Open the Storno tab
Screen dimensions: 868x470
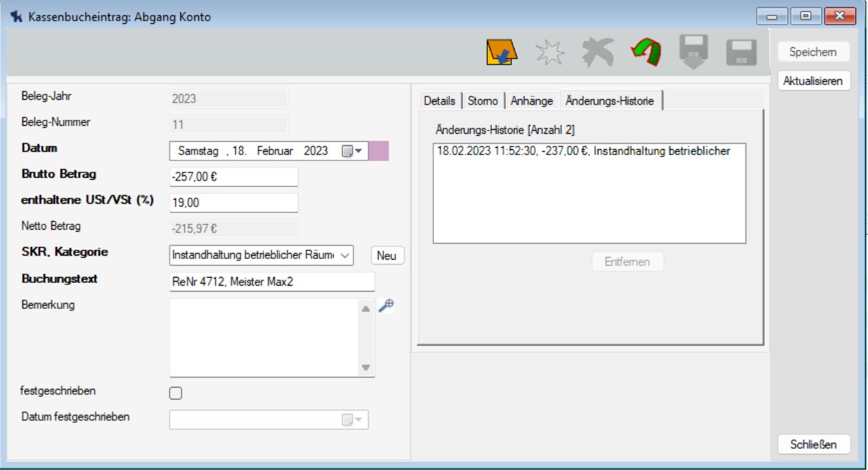(x=483, y=101)
